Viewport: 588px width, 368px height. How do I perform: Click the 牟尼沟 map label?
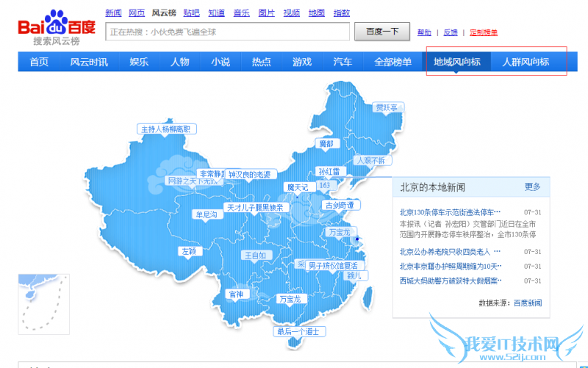(x=207, y=214)
